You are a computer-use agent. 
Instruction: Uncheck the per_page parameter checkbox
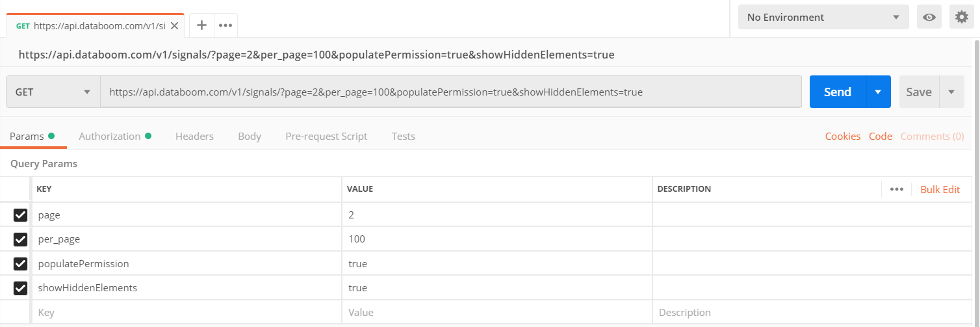coord(20,239)
